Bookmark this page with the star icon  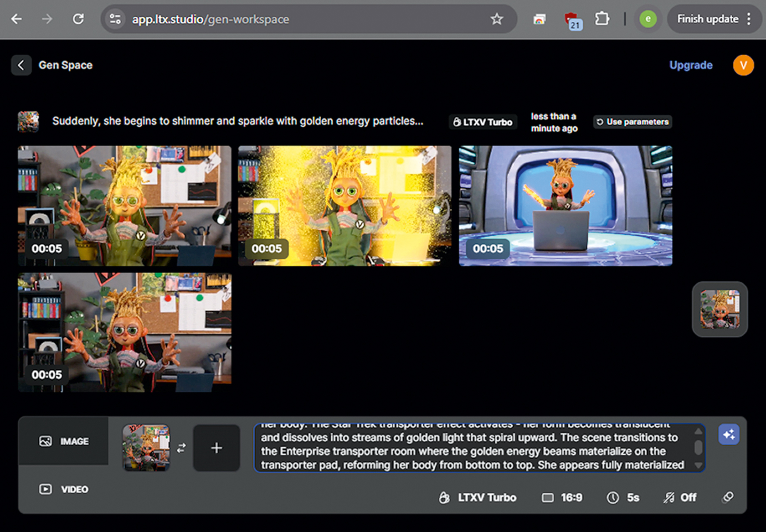(496, 19)
